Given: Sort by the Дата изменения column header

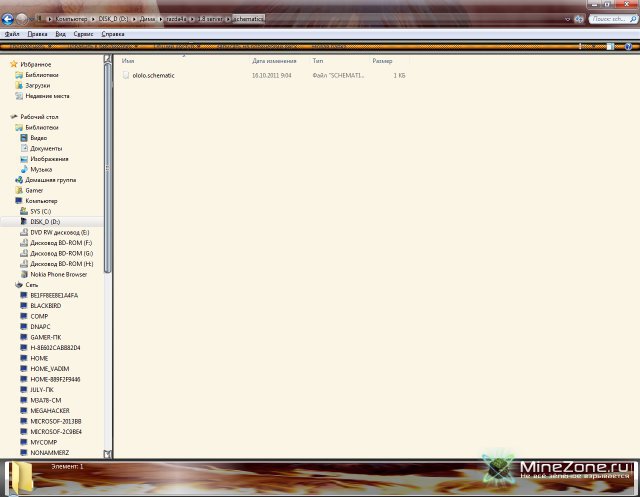Looking at the screenshot, I should (274, 61).
